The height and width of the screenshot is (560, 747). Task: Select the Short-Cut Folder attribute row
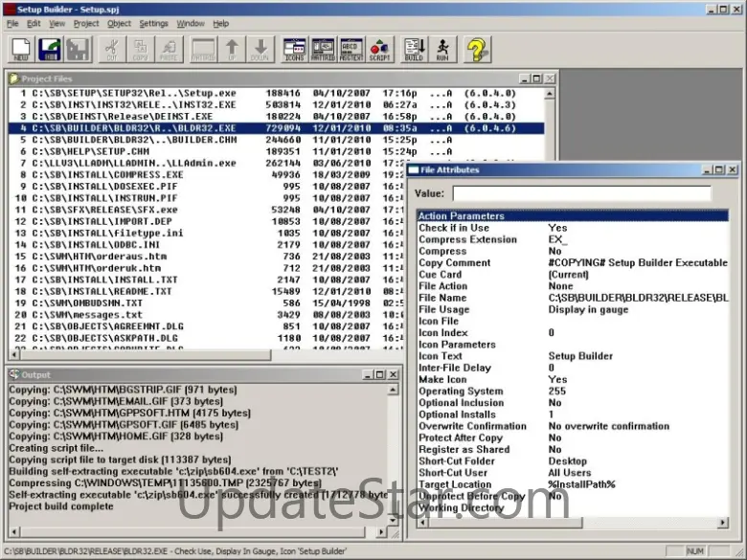[573, 461]
